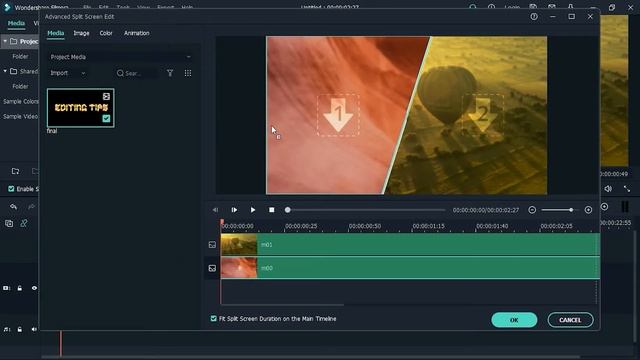Viewport: 640px width, 360px height.
Task: Click the 00:00:00:25 ruler mark
Action: click(301, 226)
